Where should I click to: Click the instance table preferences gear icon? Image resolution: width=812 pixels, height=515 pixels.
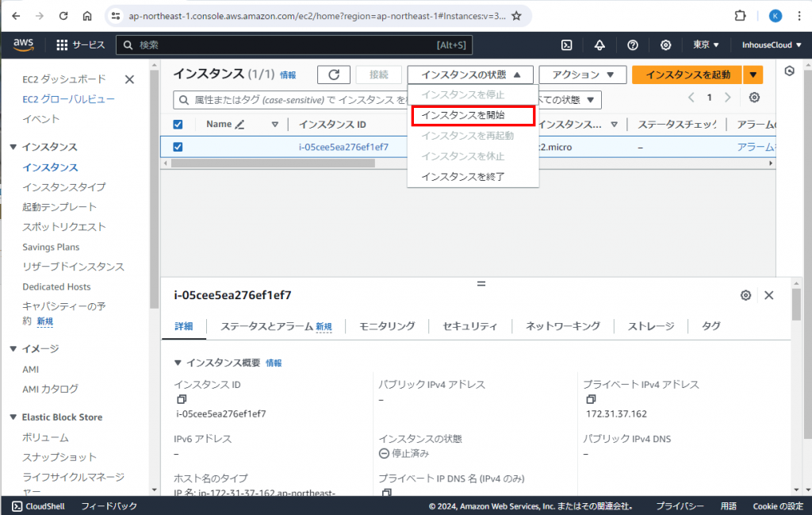pyautogui.click(x=754, y=98)
